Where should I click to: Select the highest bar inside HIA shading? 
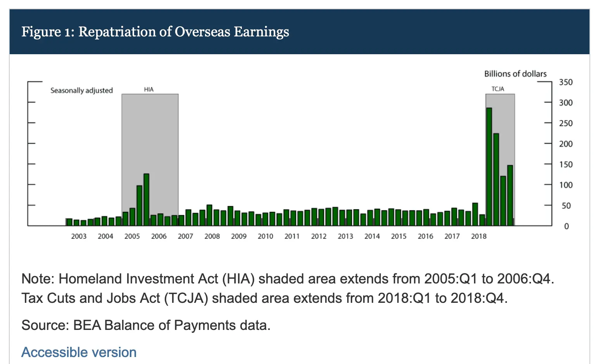tap(146, 199)
